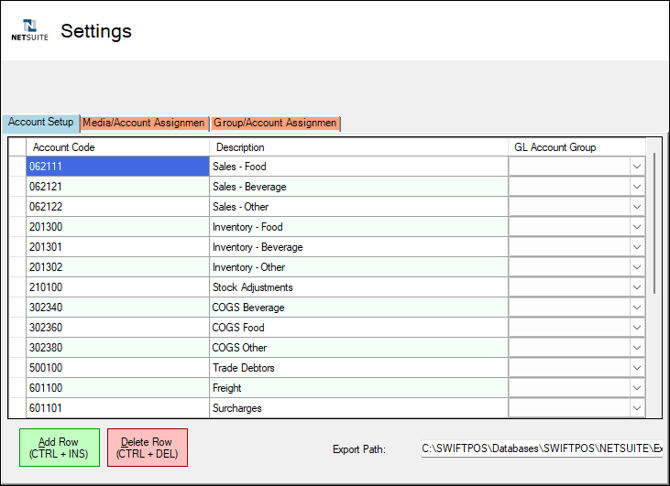Click the 'Inventory - Other' description cell

(359, 267)
